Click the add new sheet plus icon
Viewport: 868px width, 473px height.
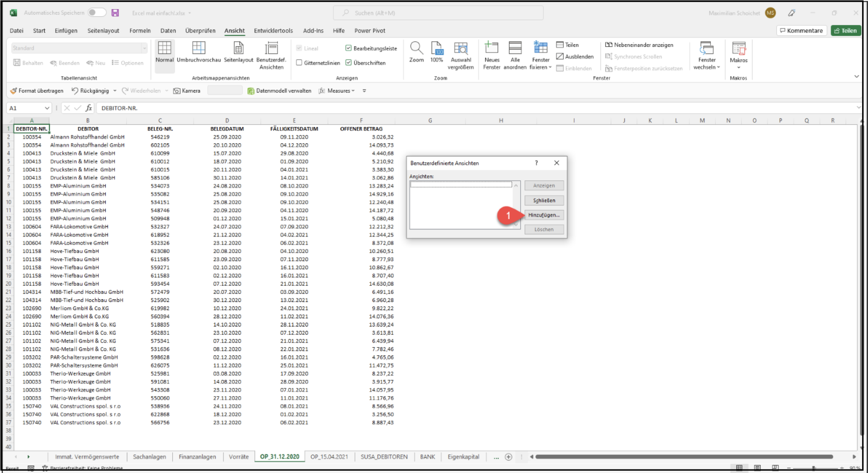(x=508, y=457)
